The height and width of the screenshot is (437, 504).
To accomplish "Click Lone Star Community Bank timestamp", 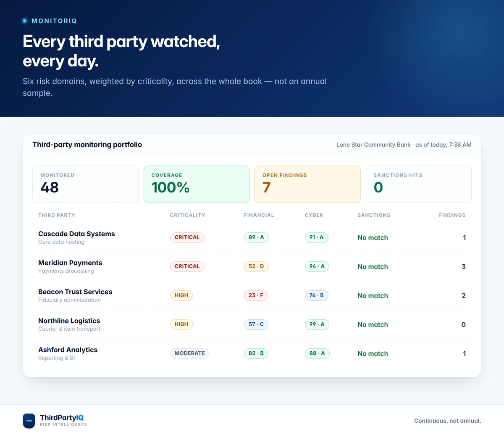I will coord(404,145).
